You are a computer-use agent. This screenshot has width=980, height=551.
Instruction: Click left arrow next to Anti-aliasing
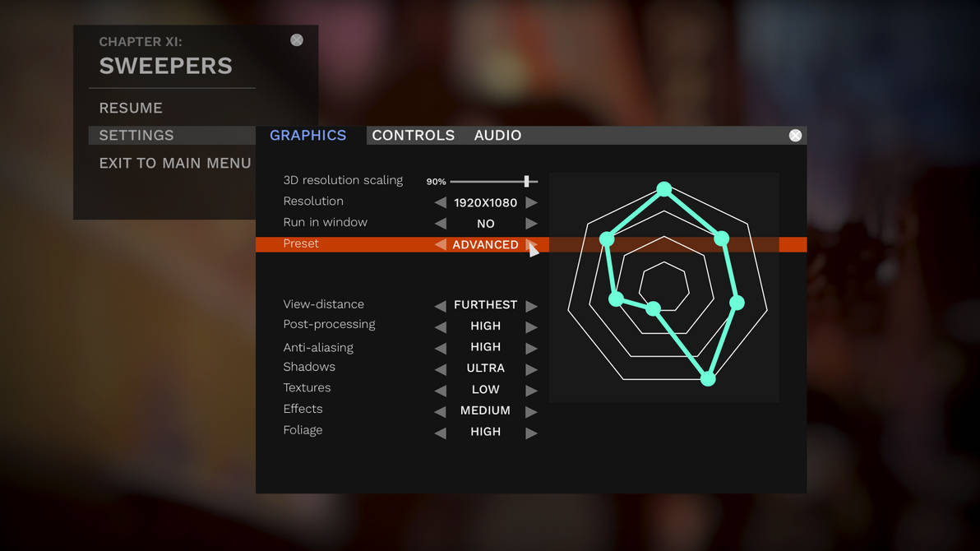(440, 347)
